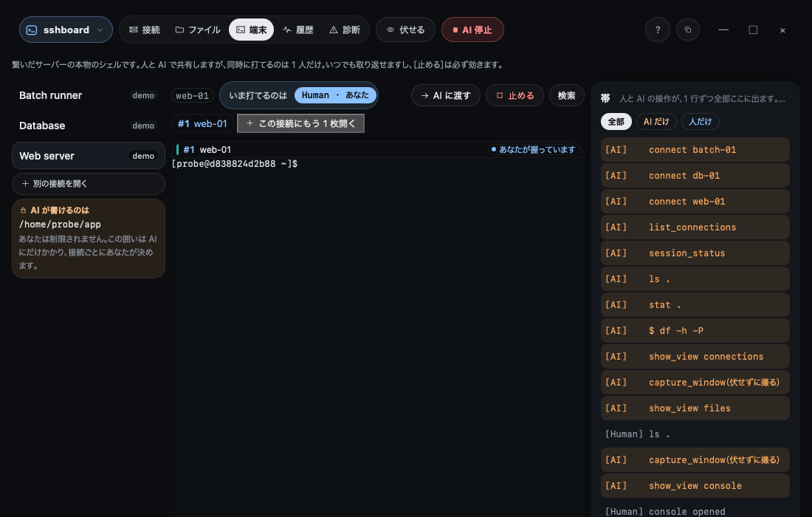This screenshot has width=812, height=517.
Task: Click the copy window icon
Action: (688, 30)
